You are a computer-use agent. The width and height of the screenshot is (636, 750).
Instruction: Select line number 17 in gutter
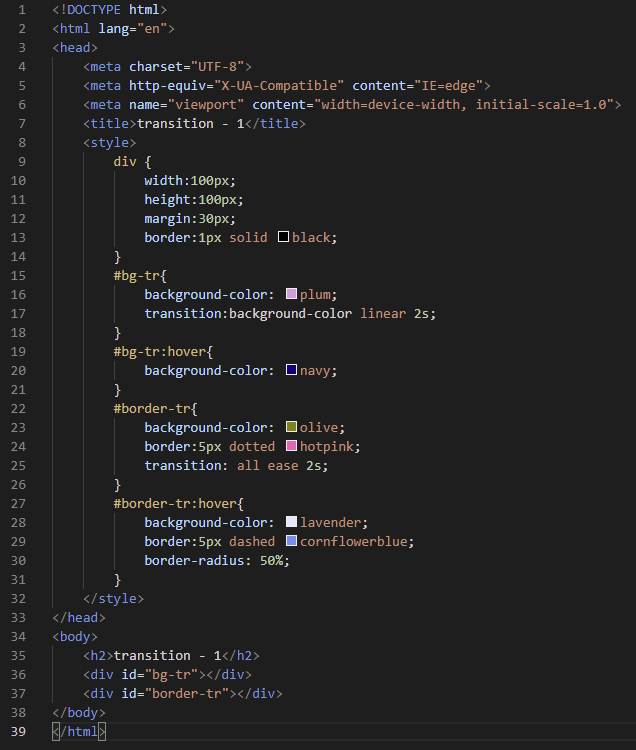click(x=18, y=314)
